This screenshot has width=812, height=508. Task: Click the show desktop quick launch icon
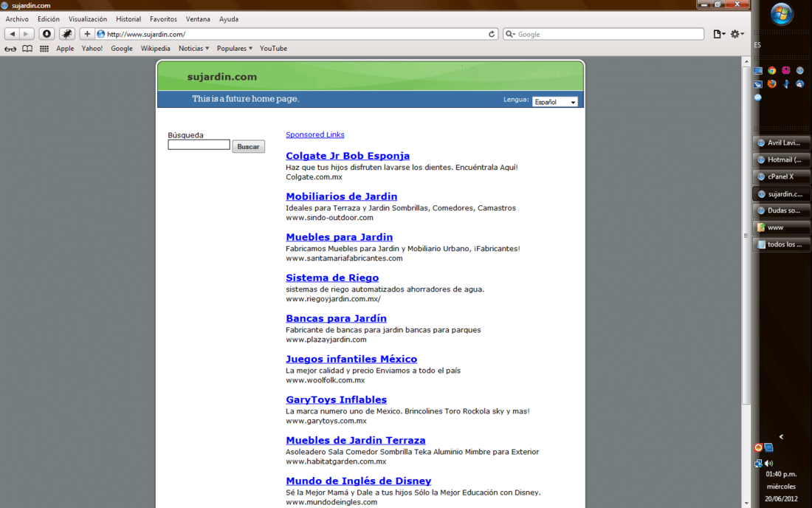tap(758, 70)
